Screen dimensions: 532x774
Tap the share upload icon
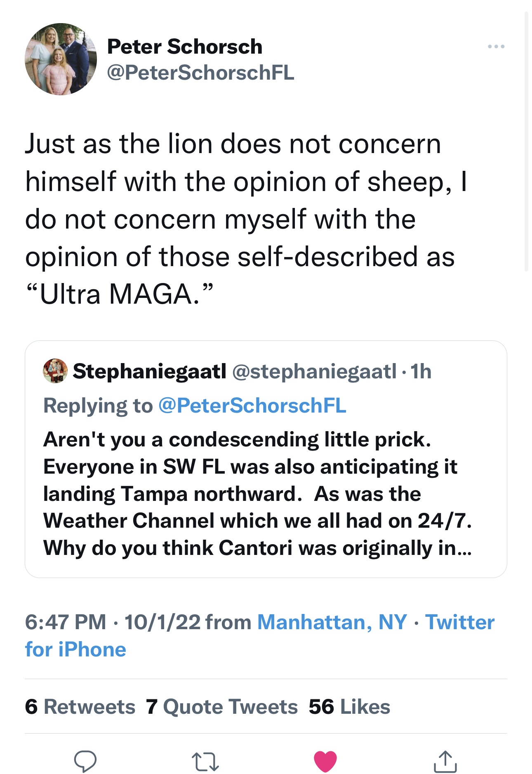445,761
